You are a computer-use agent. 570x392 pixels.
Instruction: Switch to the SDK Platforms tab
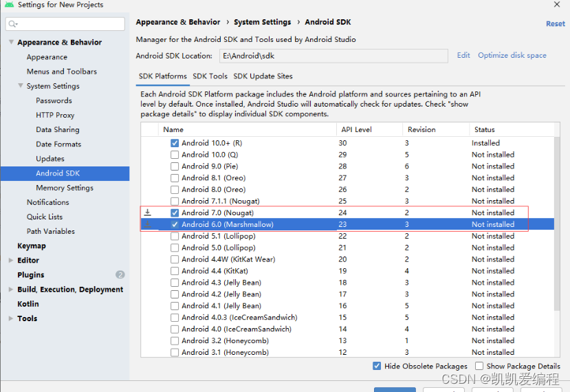162,76
